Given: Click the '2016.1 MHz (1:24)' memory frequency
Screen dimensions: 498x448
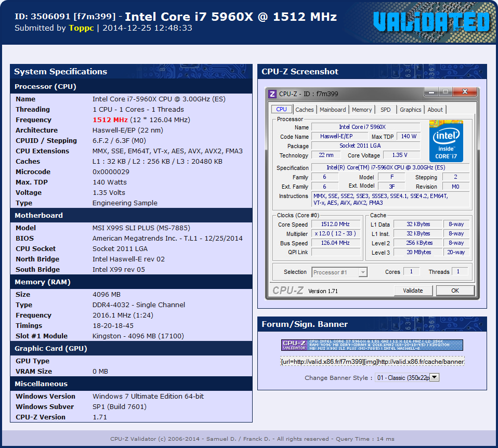Looking at the screenshot, I should point(123,315).
